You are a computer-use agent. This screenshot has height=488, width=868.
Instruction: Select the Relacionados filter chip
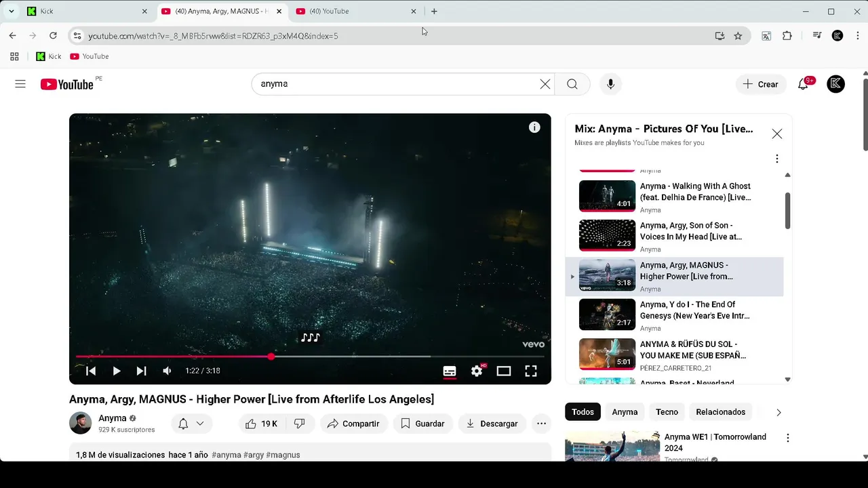coord(720,412)
